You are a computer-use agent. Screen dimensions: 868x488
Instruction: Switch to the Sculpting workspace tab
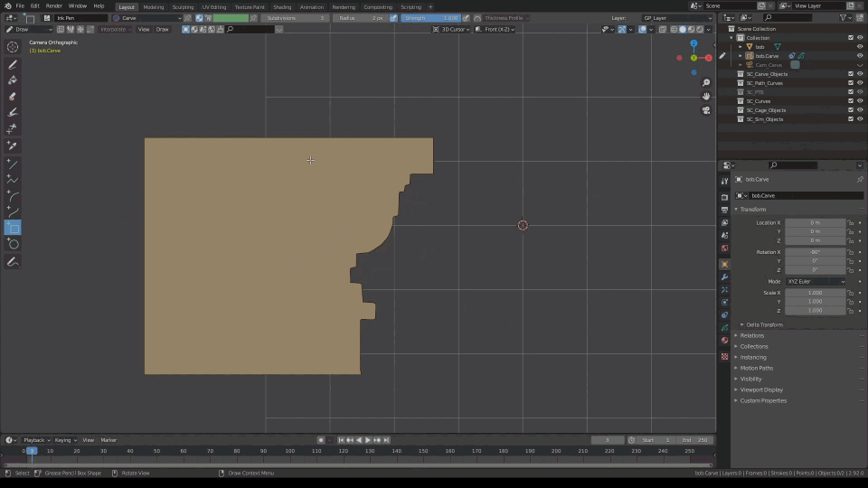click(183, 6)
